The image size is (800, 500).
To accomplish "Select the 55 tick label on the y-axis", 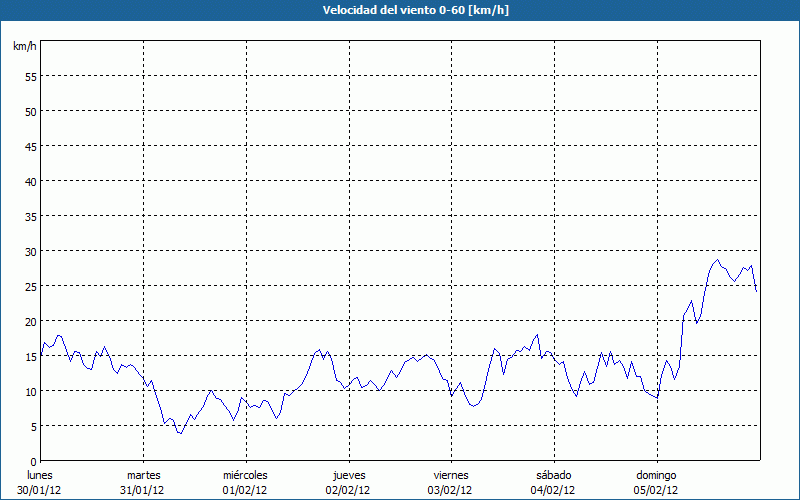I will click(x=30, y=76).
